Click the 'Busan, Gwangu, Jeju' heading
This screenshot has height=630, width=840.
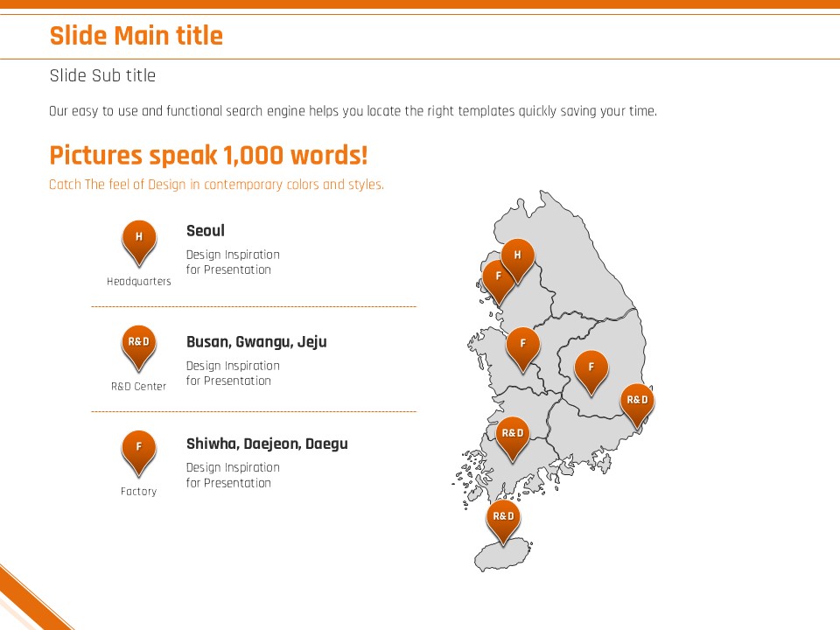click(256, 342)
